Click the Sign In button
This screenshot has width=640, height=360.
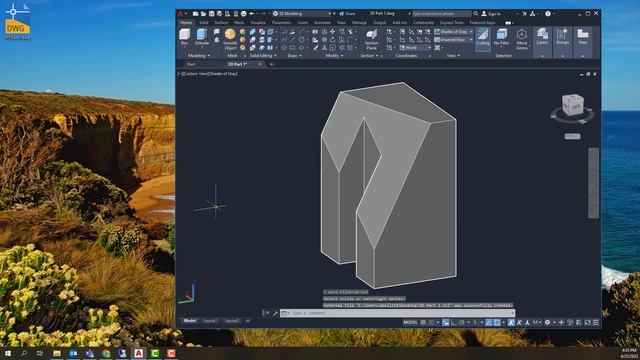[491, 13]
